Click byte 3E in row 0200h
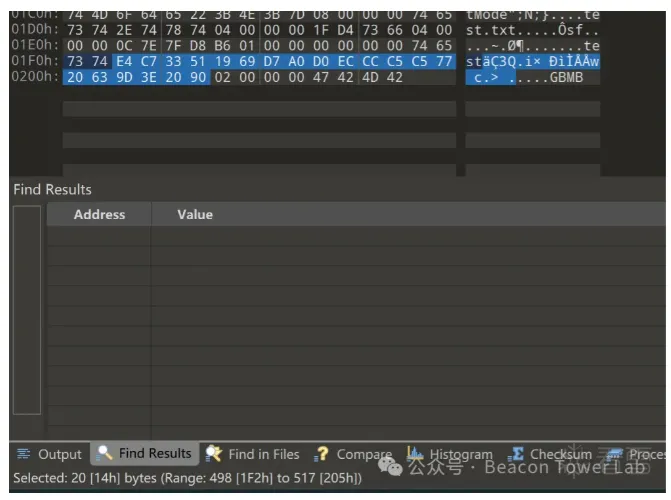Image resolution: width=671 pixels, height=500 pixels. click(149, 77)
